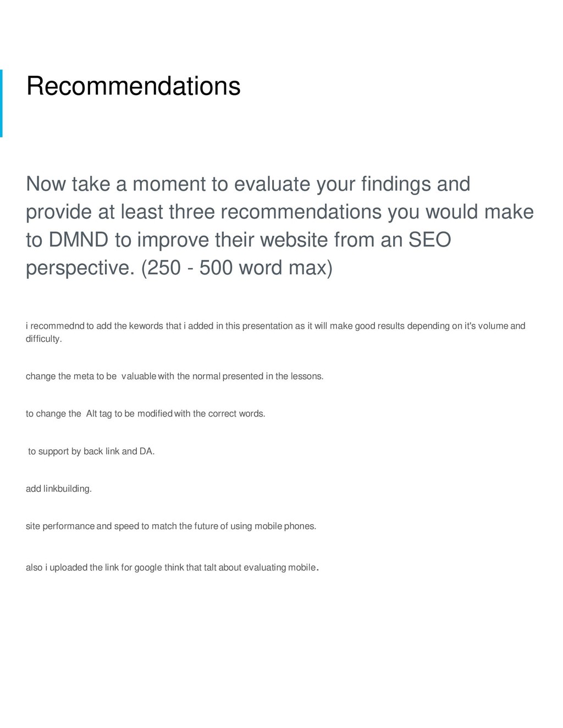Screen dimensions: 563x728
Task: Click the 'difficulty.' line of text
Action: pyautogui.click(x=44, y=339)
